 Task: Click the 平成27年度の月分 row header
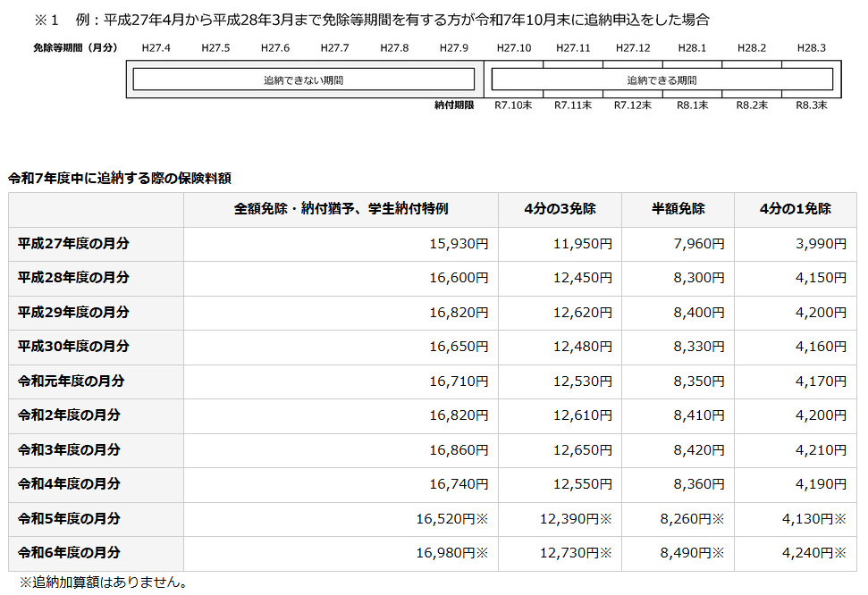point(73,244)
